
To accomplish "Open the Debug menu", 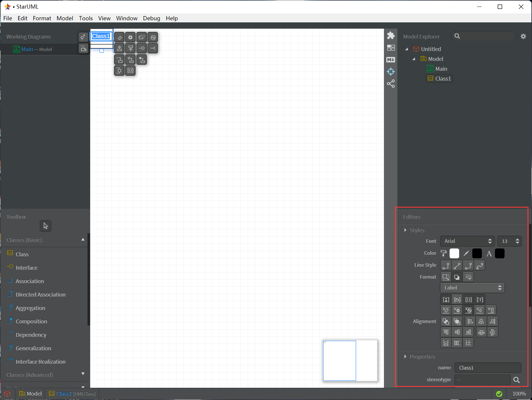I will (x=152, y=18).
